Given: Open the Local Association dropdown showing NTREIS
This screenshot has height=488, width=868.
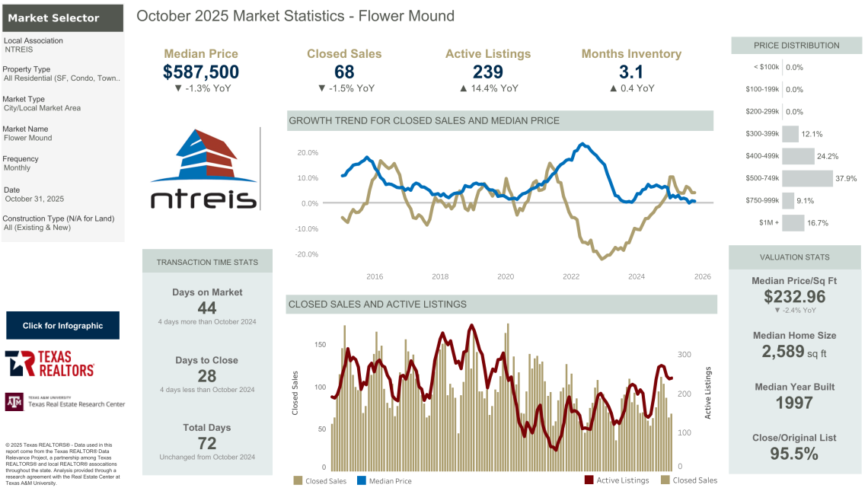Looking at the screenshot, I should point(62,49).
